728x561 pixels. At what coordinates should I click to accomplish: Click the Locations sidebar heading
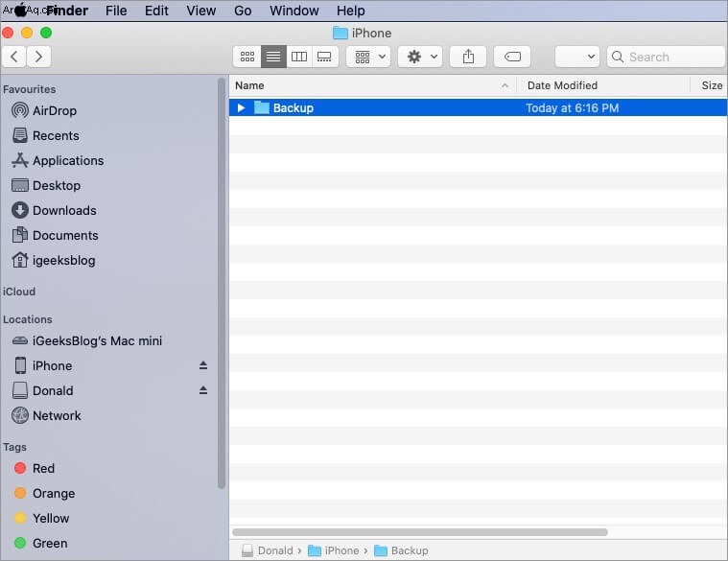click(x=28, y=319)
